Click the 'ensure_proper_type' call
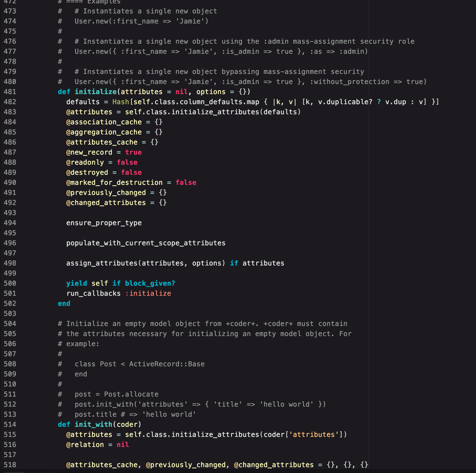 pyautogui.click(x=104, y=223)
